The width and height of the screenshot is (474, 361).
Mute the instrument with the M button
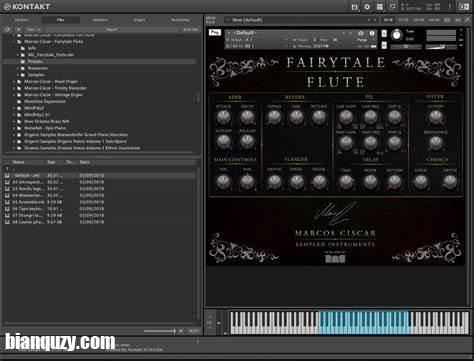[x=384, y=45]
